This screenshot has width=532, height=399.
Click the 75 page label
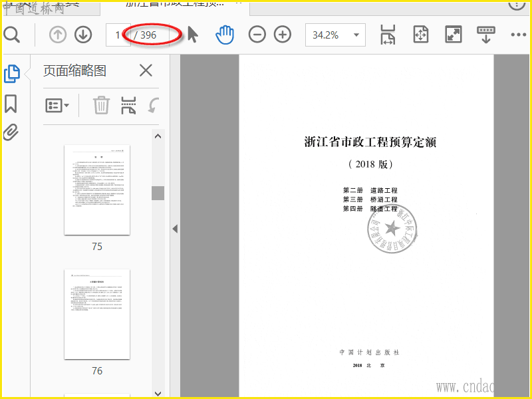97,246
